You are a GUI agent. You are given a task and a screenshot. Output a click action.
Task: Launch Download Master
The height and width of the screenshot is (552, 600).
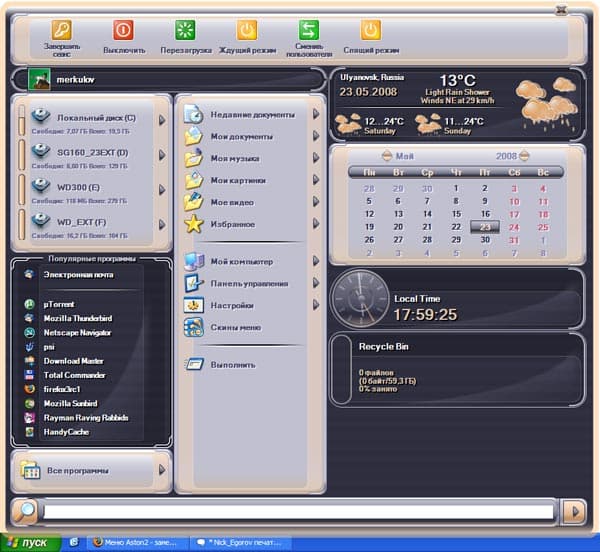point(73,361)
